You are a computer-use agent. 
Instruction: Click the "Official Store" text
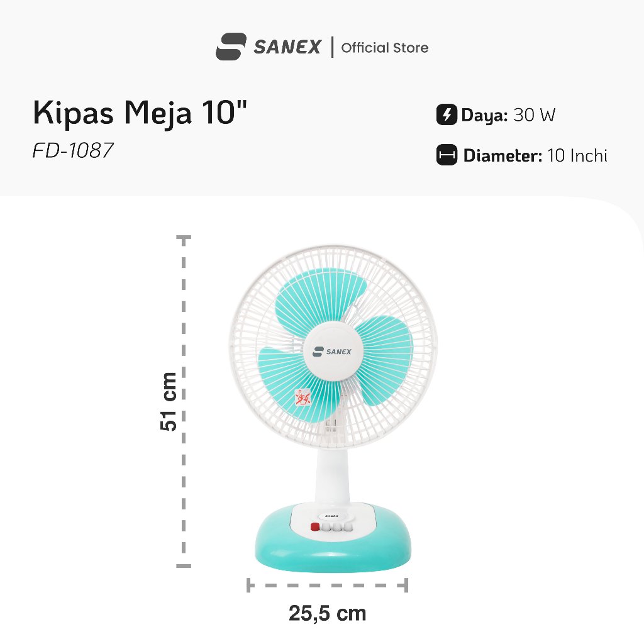(x=384, y=48)
